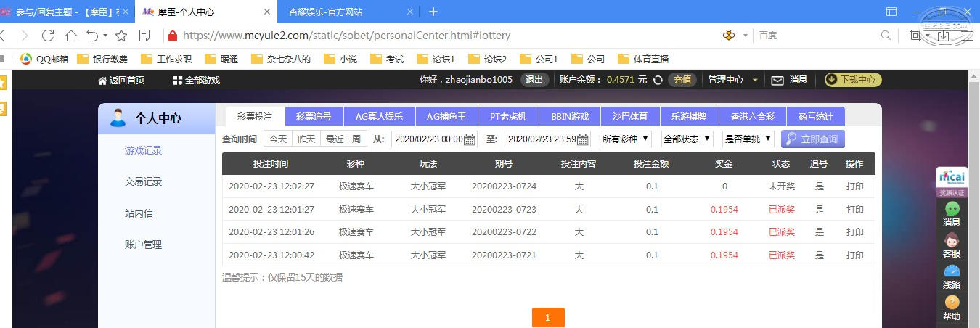Open 消息 envelope icon in top bar
The image size is (980, 328).
(x=777, y=80)
